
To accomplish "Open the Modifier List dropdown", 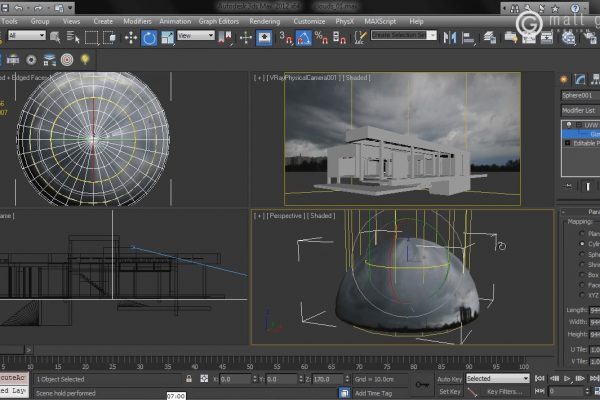I will (x=580, y=111).
